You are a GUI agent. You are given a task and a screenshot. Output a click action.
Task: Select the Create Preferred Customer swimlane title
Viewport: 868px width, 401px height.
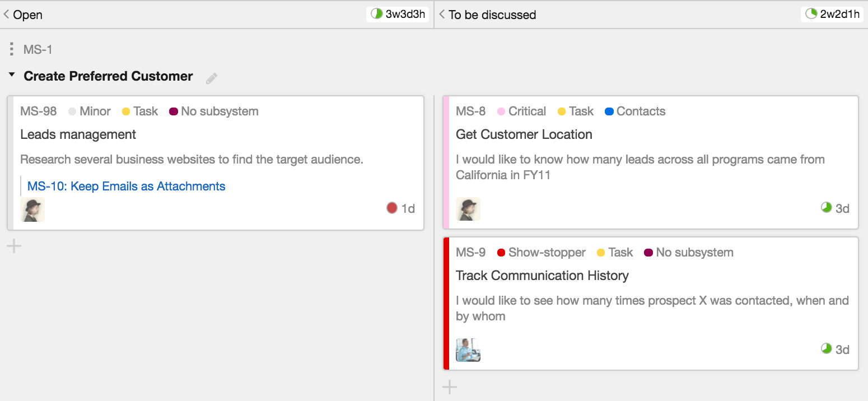108,76
